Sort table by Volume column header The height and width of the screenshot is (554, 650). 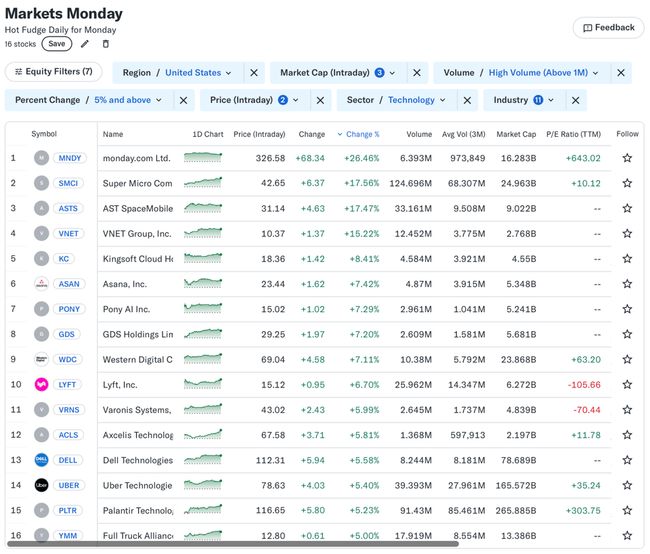(419, 134)
